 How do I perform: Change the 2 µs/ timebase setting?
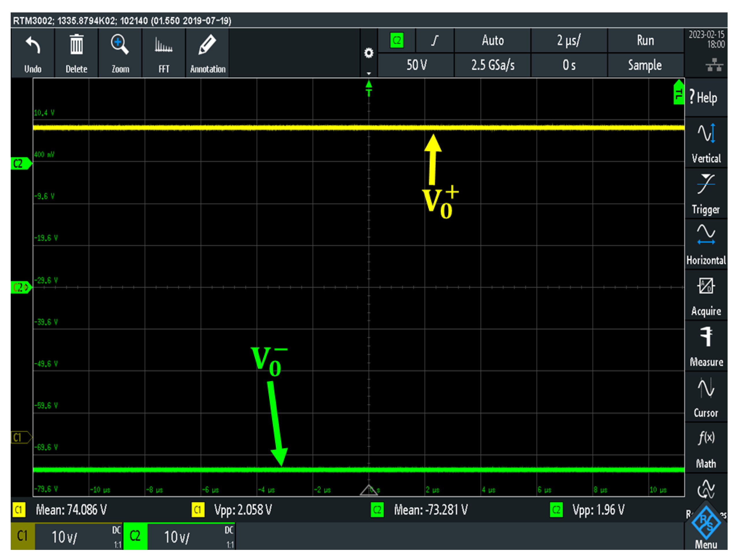[x=568, y=40]
